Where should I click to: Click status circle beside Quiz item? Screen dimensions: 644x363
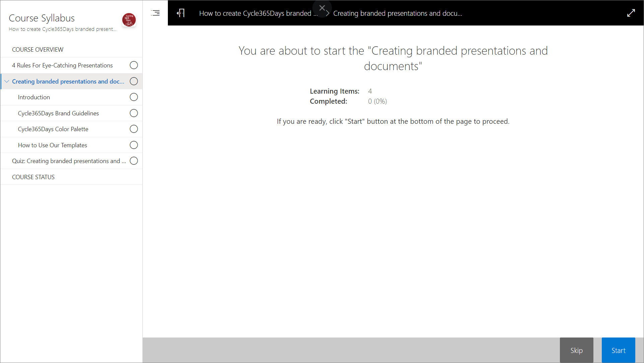(134, 161)
